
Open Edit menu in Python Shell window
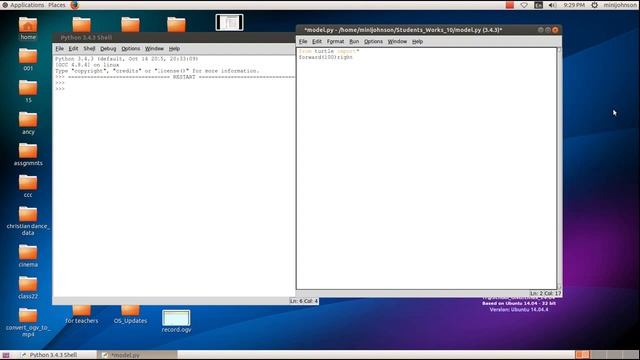coord(73,49)
